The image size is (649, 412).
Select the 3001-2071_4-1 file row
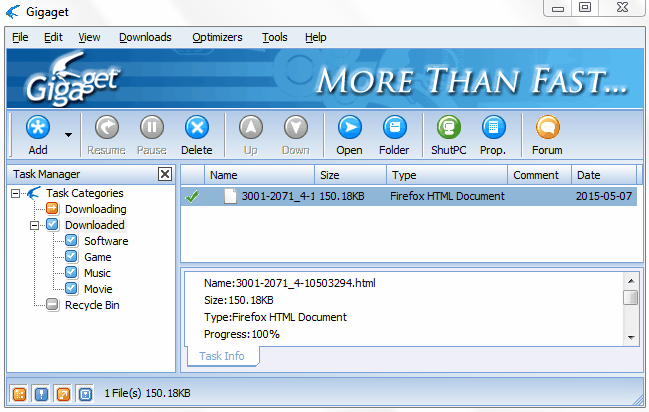click(x=409, y=196)
